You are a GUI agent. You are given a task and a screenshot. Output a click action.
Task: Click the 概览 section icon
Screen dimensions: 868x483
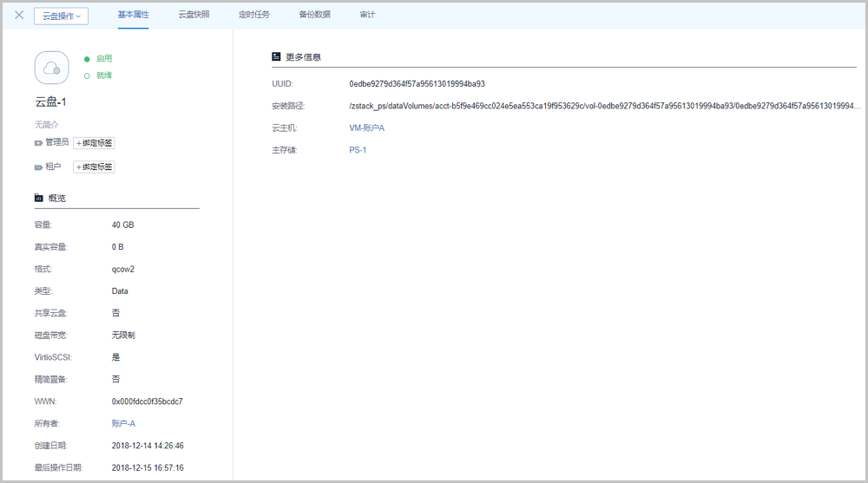[38, 199]
